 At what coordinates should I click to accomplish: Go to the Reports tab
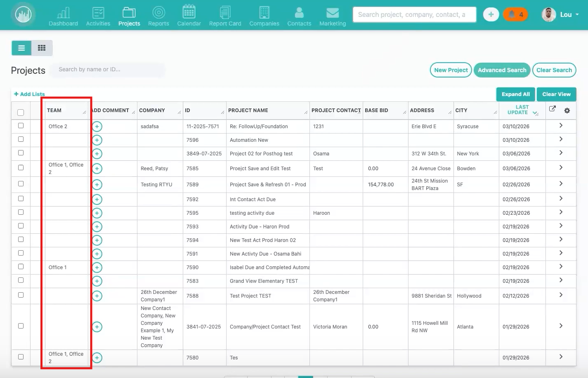coord(158,16)
